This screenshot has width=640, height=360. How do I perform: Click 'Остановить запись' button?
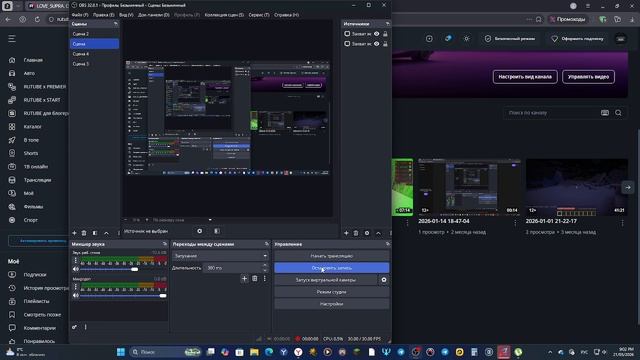pos(331,268)
